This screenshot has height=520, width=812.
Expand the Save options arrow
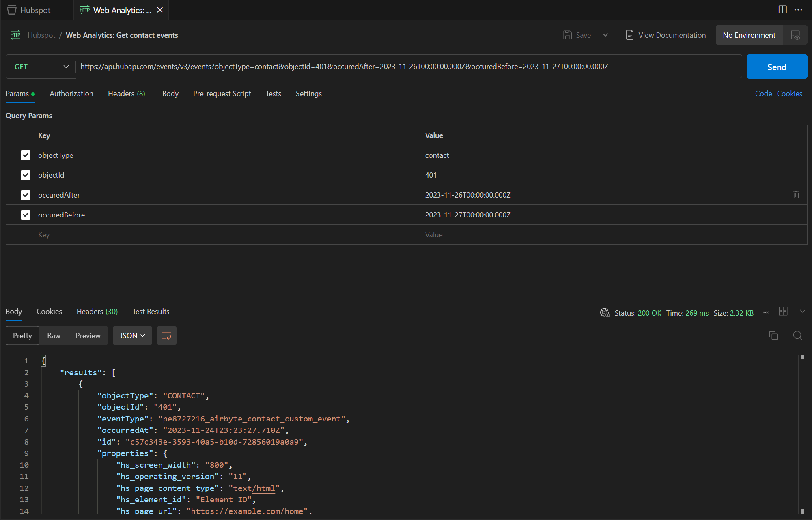coord(605,35)
